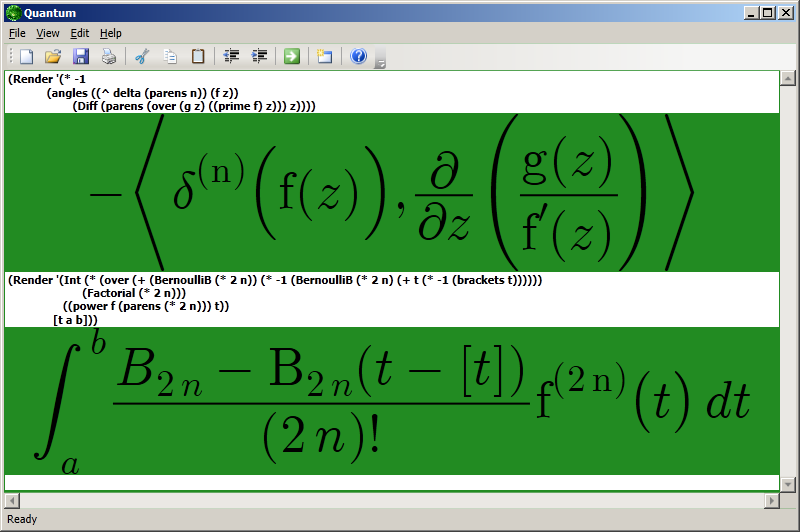Maximize the Quantum window
This screenshot has width=800, height=532.
click(x=767, y=13)
